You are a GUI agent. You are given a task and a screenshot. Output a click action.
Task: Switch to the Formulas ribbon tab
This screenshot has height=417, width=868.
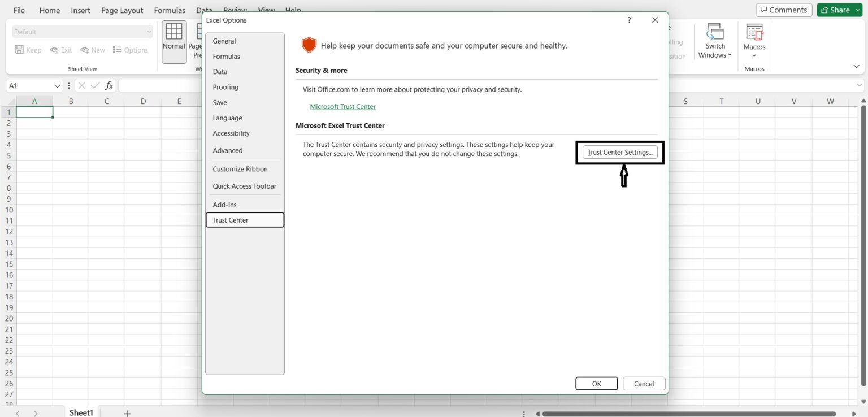click(169, 10)
